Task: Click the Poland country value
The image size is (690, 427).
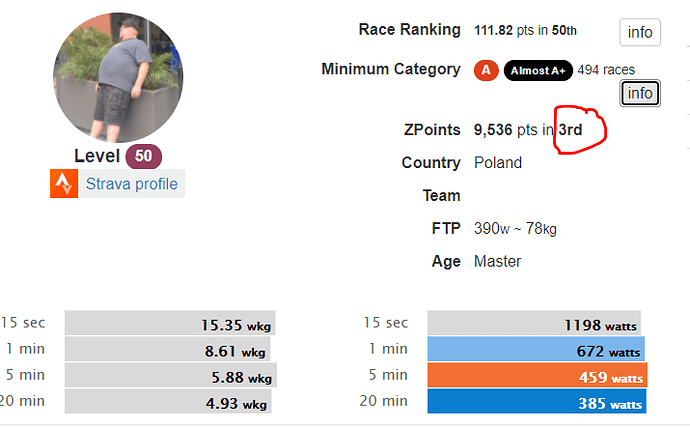Action: (498, 163)
